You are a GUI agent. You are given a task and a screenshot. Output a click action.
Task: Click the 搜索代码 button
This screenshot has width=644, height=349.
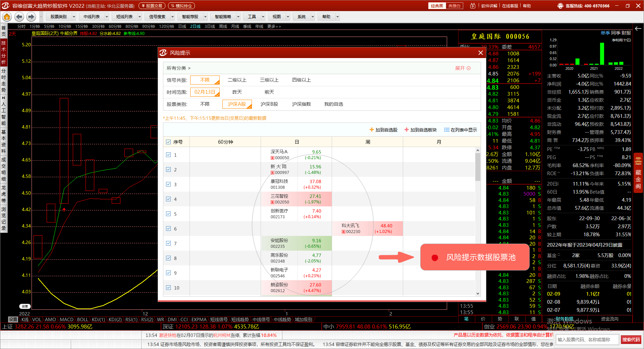(x=631, y=340)
